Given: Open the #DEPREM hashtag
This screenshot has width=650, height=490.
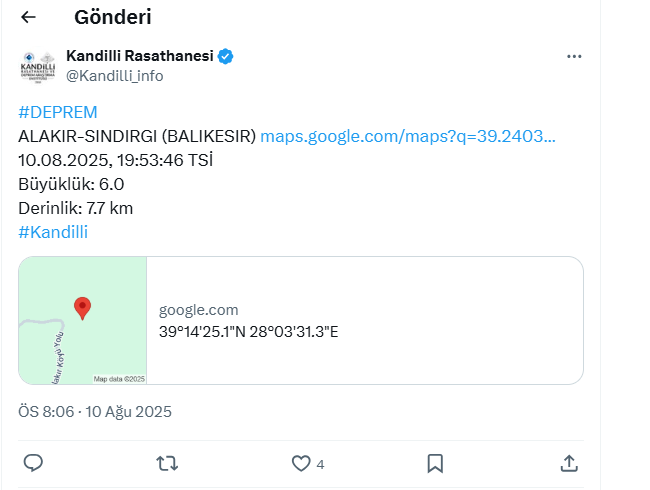Looking at the screenshot, I should 58,112.
